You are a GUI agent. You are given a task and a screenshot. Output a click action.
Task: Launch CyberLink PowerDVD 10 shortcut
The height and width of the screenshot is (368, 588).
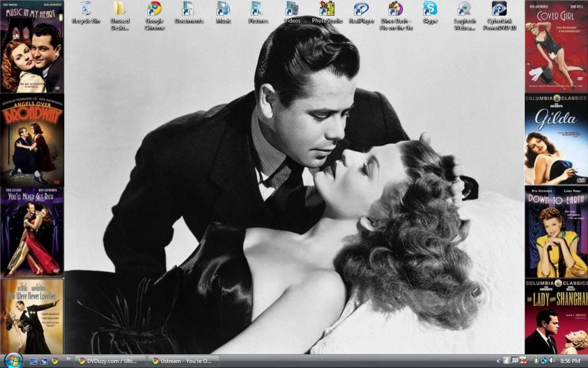499,9
